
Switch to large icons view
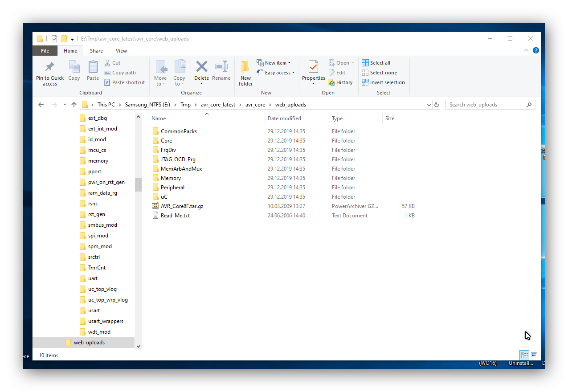[534, 355]
